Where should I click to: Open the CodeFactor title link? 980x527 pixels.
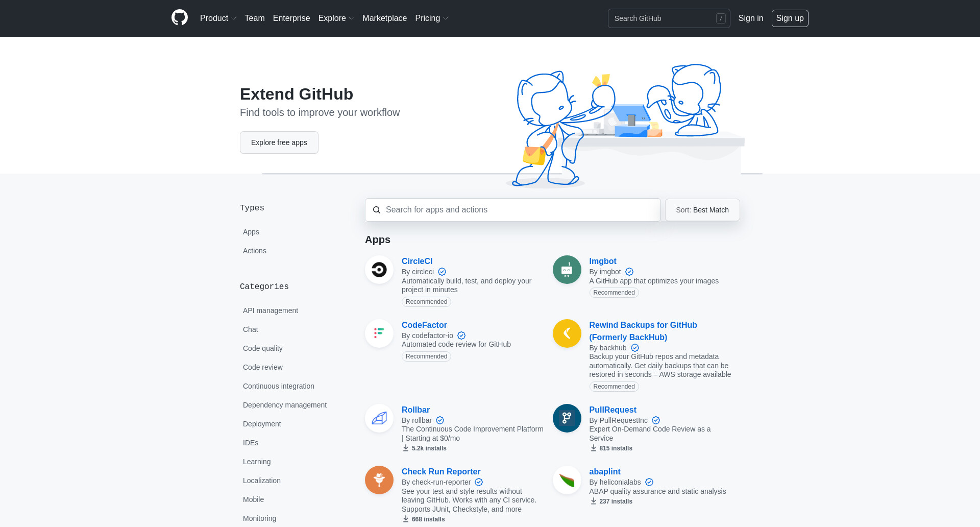pos(424,325)
